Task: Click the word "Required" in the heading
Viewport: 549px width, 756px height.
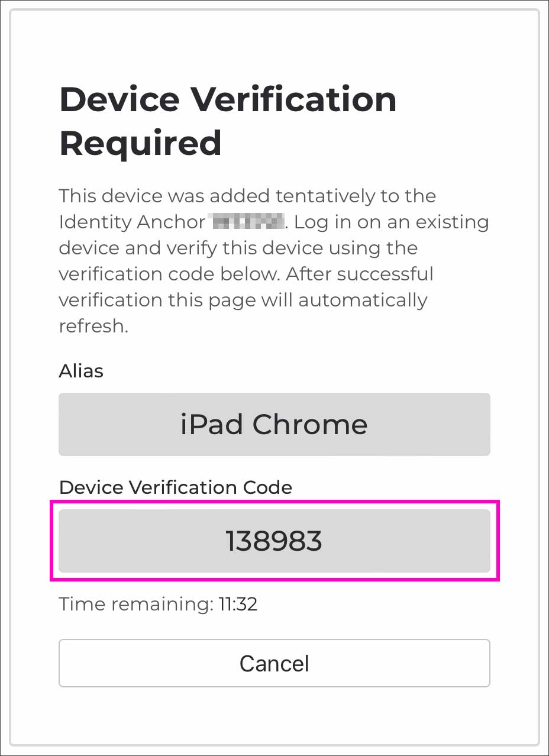Action: point(140,143)
